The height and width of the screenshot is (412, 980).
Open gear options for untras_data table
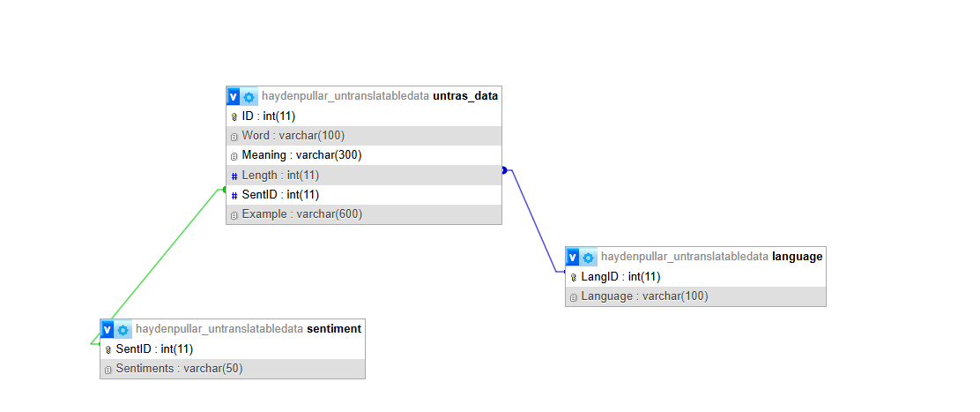(249, 97)
